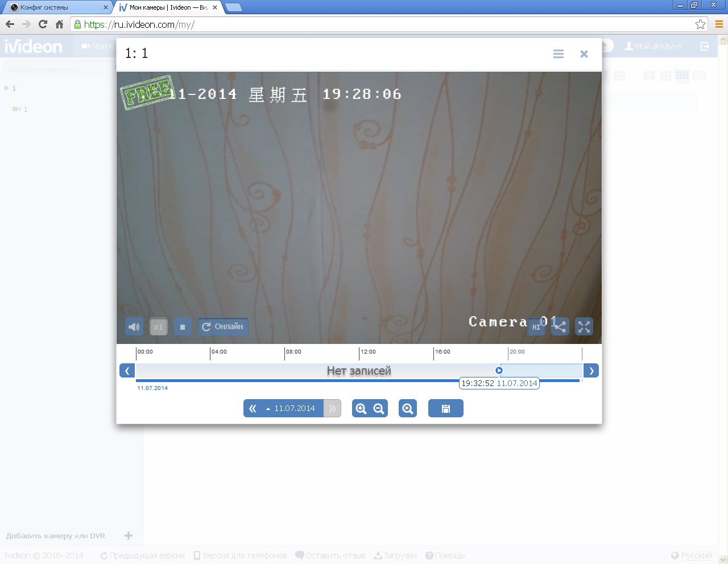Open Версия для телефонов link

(241, 555)
